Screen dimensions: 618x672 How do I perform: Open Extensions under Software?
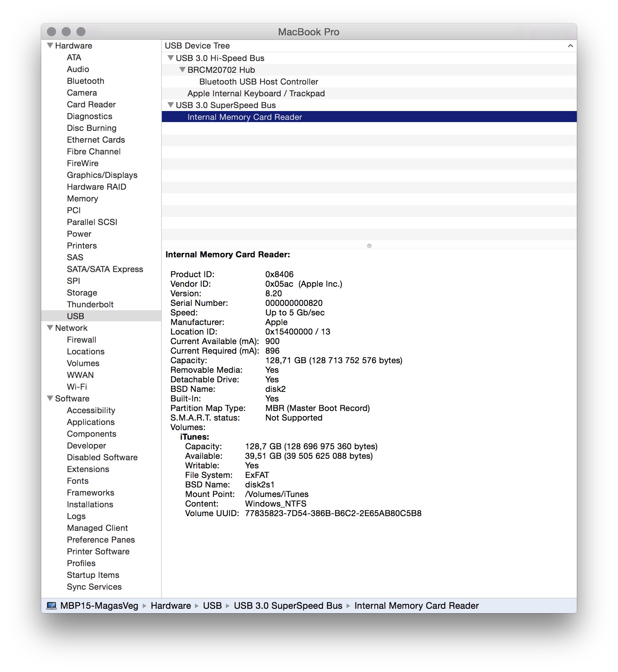click(88, 469)
